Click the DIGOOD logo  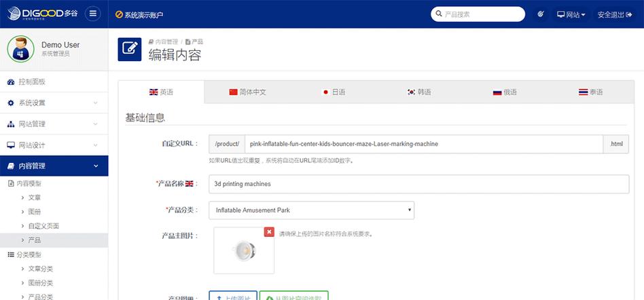(x=42, y=14)
